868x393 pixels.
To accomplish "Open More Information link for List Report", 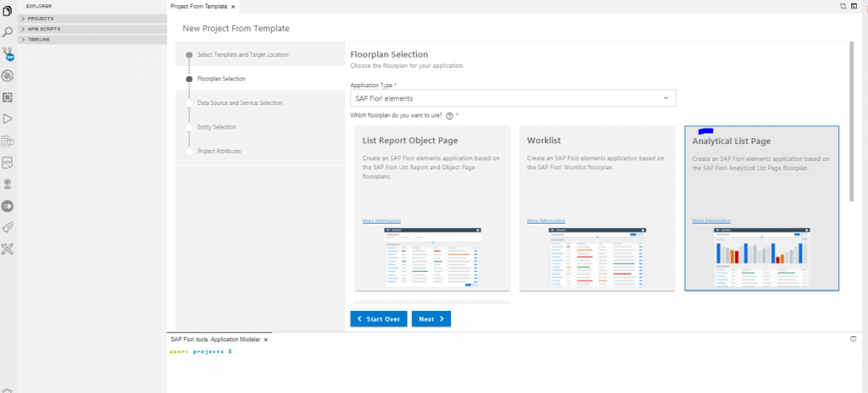I will tap(381, 221).
